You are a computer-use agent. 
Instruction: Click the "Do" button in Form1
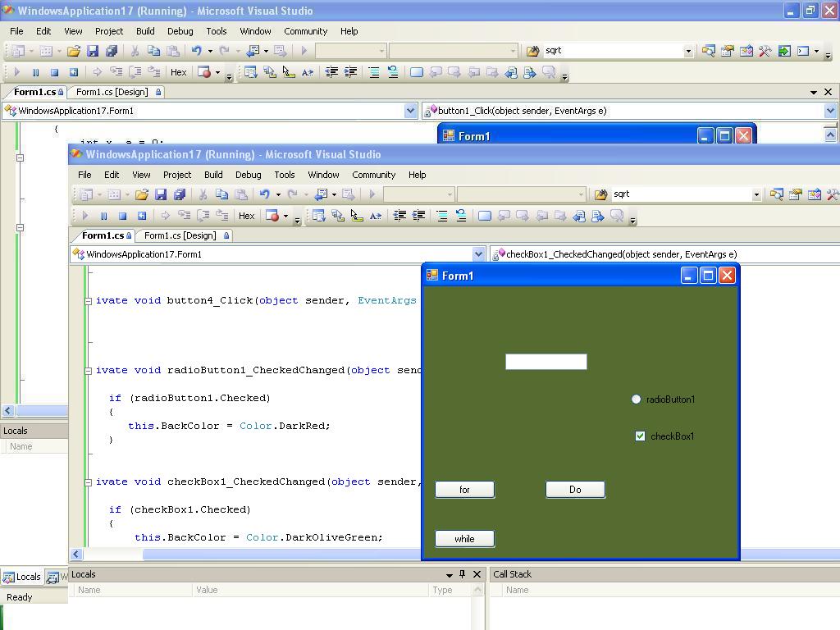575,490
